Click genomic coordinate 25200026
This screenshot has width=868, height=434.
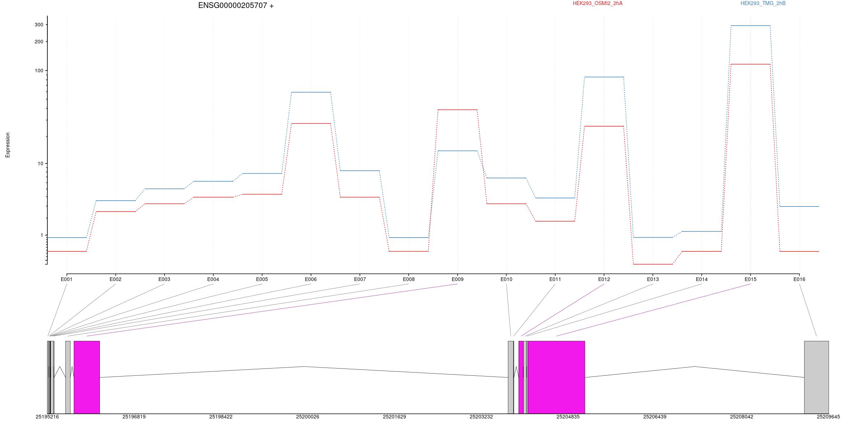click(307, 417)
